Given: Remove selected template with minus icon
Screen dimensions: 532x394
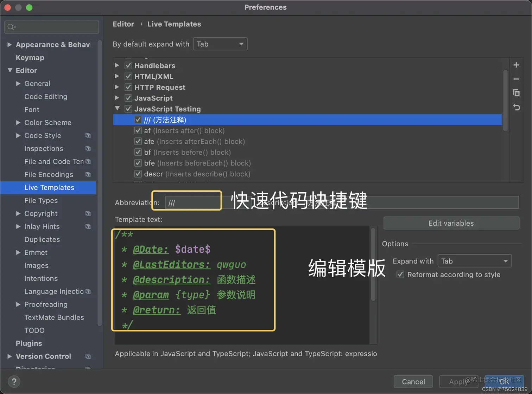Looking at the screenshot, I should [516, 79].
